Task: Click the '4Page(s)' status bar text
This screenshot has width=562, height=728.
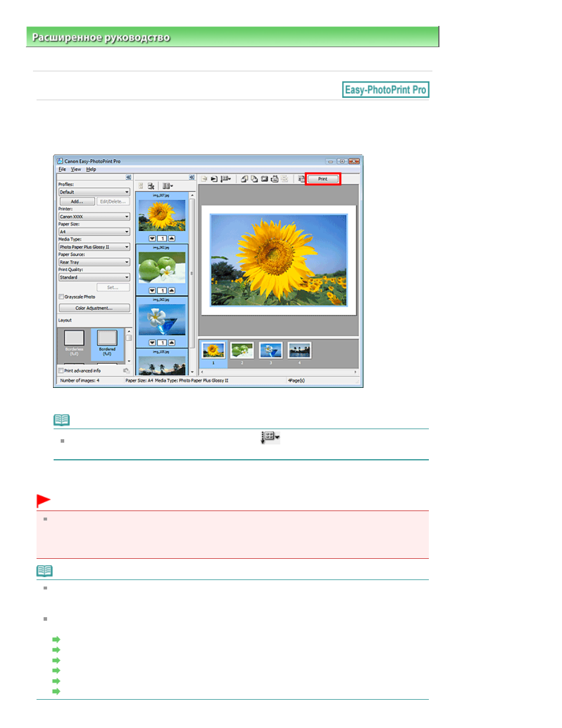Action: click(296, 381)
